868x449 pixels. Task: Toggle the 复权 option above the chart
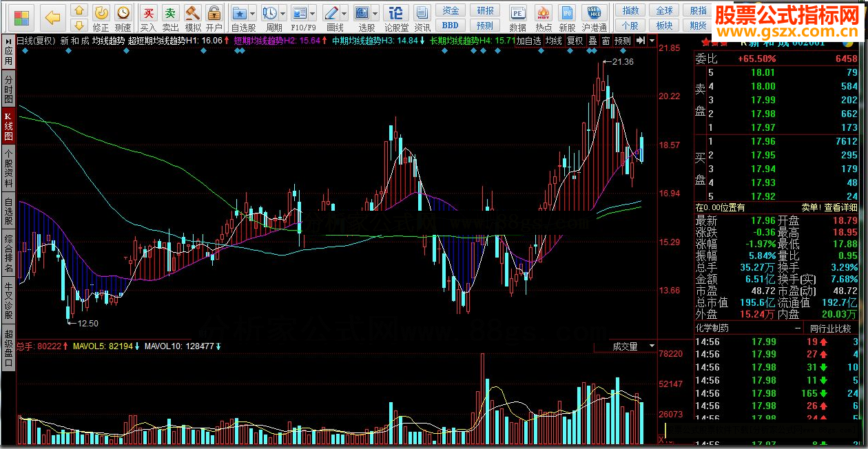[574, 41]
